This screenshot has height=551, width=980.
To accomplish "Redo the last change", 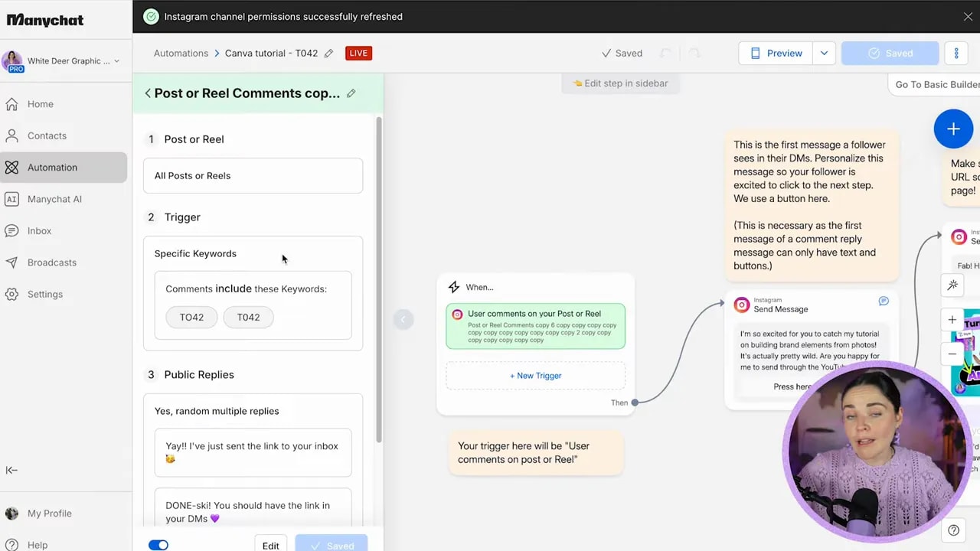I will (694, 54).
